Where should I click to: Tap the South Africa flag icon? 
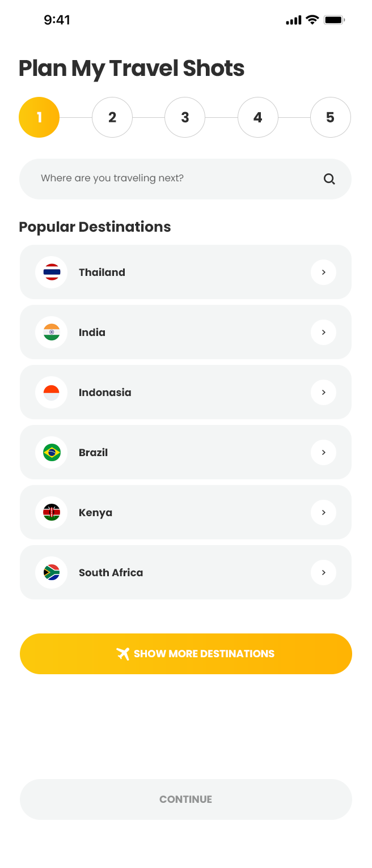click(x=52, y=573)
